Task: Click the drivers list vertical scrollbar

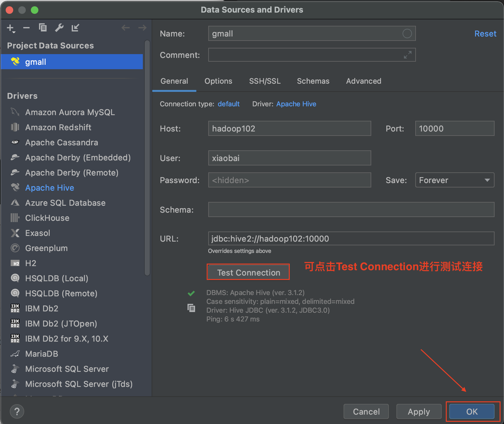Action: tap(147, 157)
